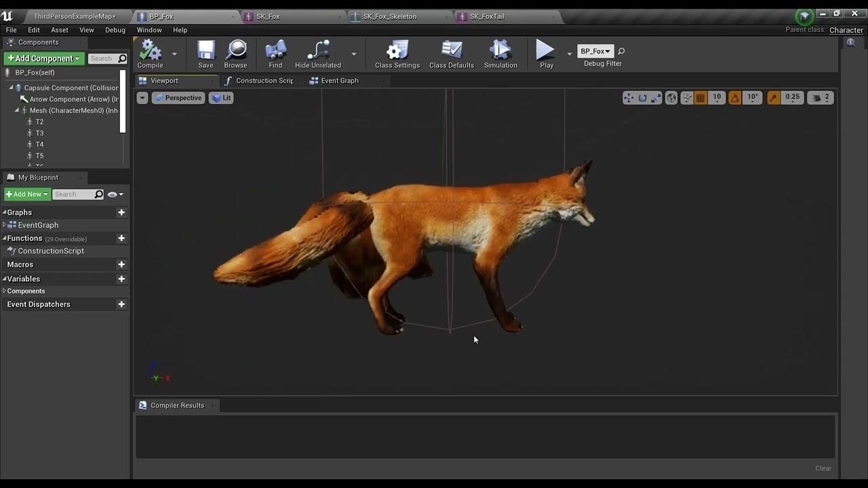Toggle world/local coordinate system globe
Image resolution: width=868 pixels, height=488 pixels.
[x=671, y=98]
